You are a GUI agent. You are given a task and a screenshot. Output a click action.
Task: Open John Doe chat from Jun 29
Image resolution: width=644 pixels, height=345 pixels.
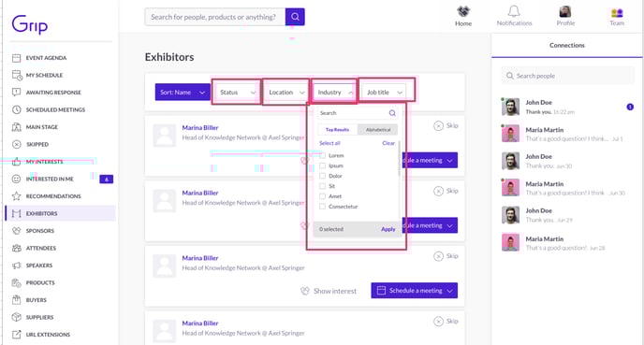(567, 215)
